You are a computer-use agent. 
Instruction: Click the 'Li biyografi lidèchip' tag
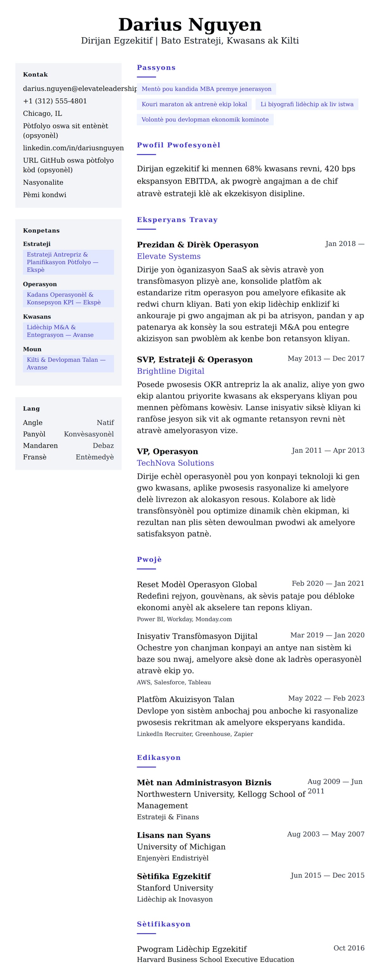(307, 104)
